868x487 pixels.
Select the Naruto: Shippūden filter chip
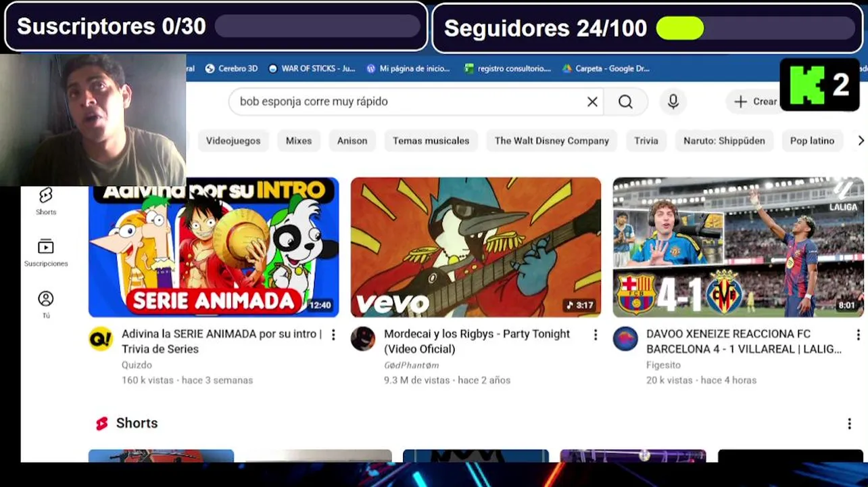(x=724, y=141)
